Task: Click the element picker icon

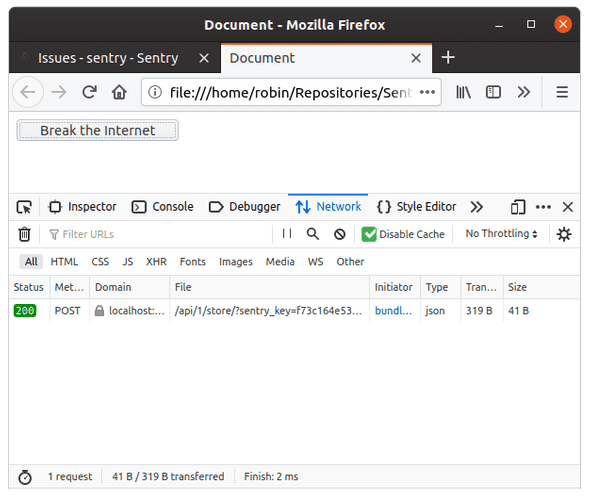Action: [24, 207]
